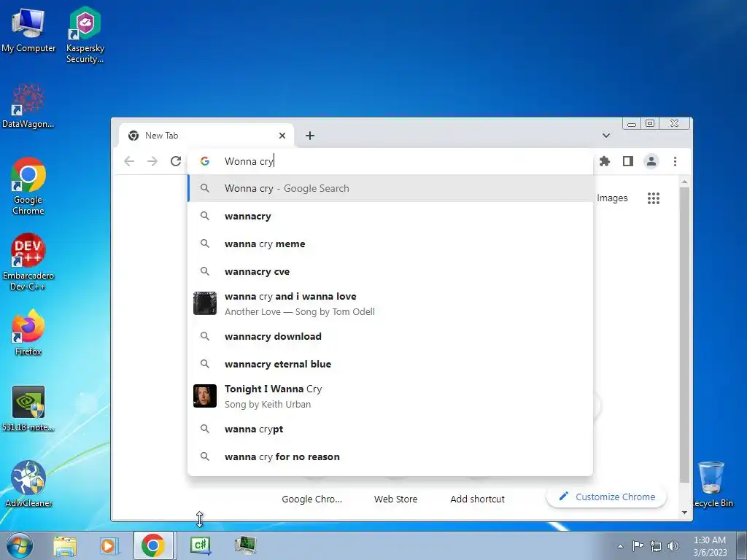Open Windows Media Player from taskbar
Image resolution: width=747 pixels, height=560 pixels.
coord(109,545)
